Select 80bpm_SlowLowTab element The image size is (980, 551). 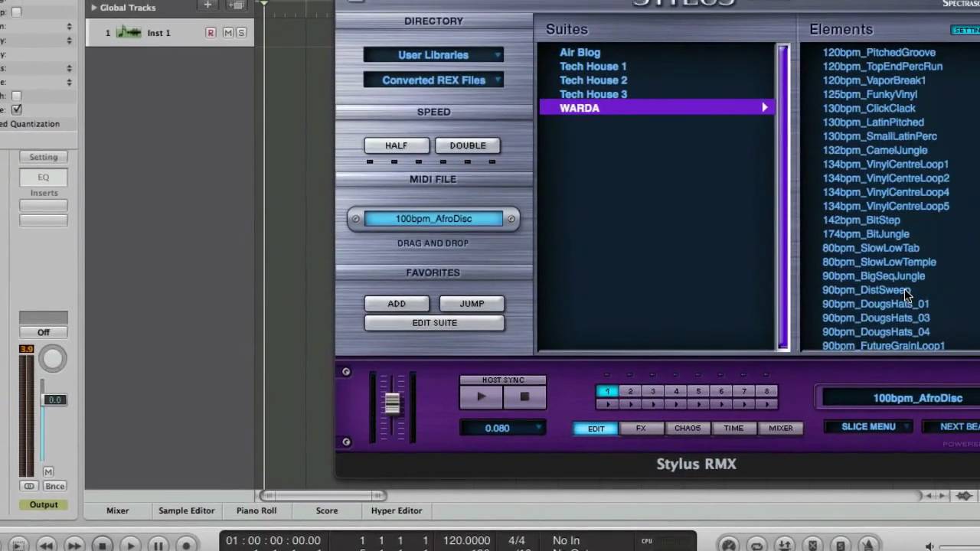(871, 248)
